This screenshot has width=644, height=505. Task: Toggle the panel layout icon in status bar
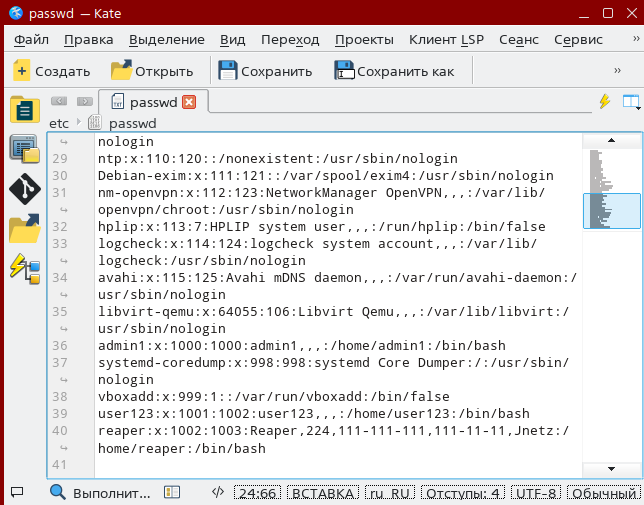(172, 492)
